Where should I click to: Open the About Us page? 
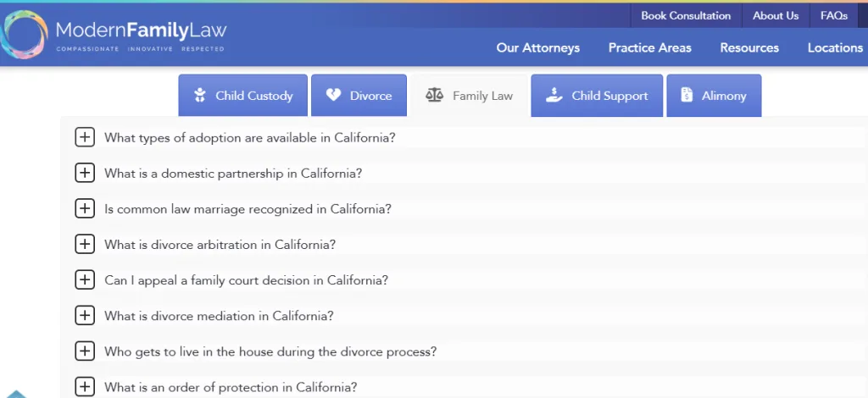776,15
